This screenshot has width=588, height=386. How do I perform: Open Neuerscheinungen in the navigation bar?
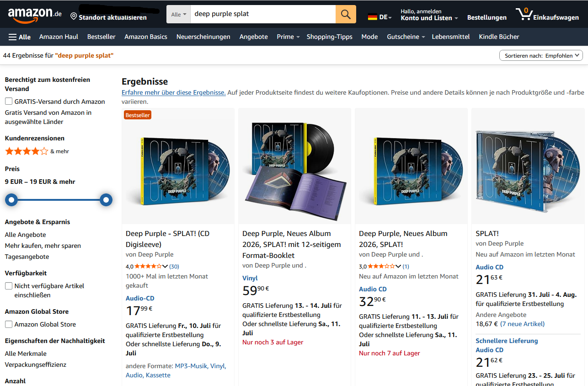point(203,37)
